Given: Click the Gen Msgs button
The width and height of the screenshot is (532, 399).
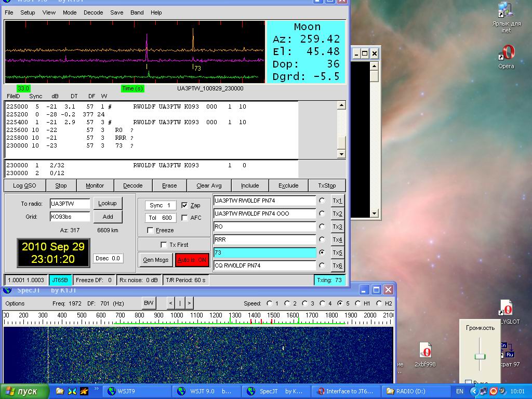Looking at the screenshot, I should pyautogui.click(x=156, y=260).
